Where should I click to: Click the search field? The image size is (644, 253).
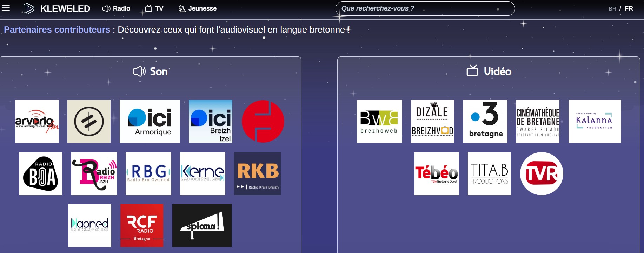(425, 8)
